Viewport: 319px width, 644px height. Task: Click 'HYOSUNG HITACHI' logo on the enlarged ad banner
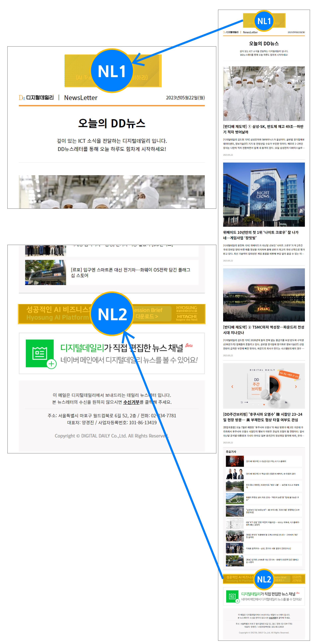[x=187, y=313]
